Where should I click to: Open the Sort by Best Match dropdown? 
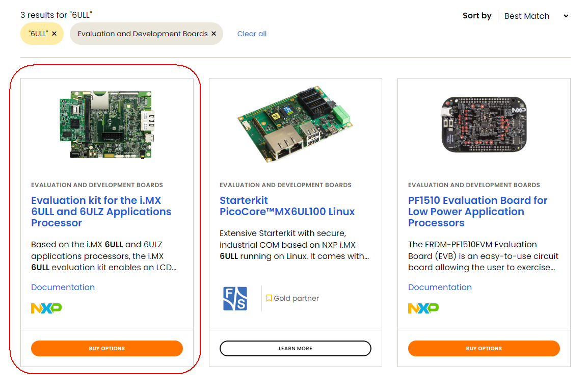click(536, 16)
